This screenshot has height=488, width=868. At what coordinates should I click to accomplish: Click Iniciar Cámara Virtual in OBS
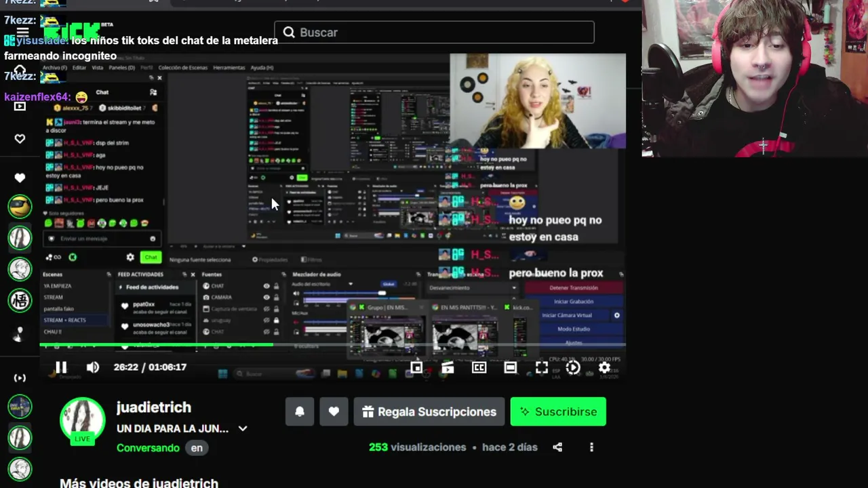pyautogui.click(x=567, y=315)
